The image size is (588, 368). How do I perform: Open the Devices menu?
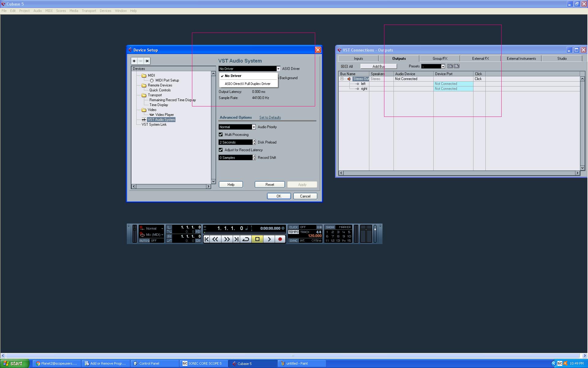[x=105, y=11]
